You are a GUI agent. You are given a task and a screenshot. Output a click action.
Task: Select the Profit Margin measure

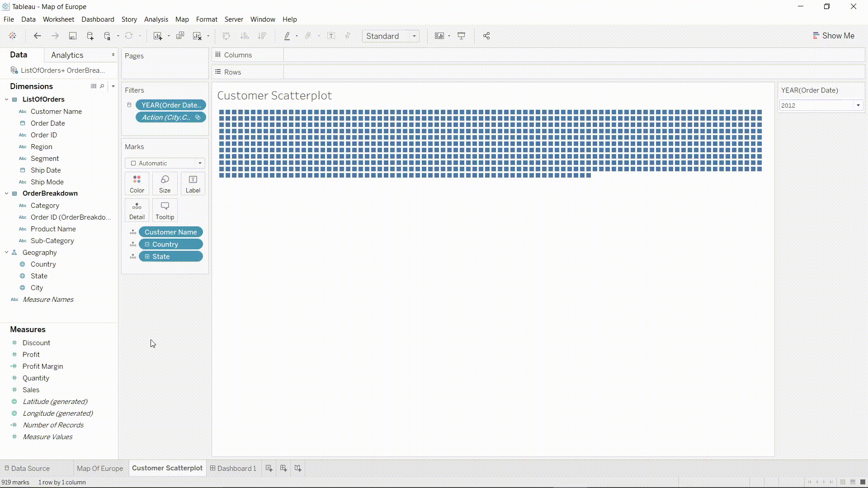tap(42, 366)
